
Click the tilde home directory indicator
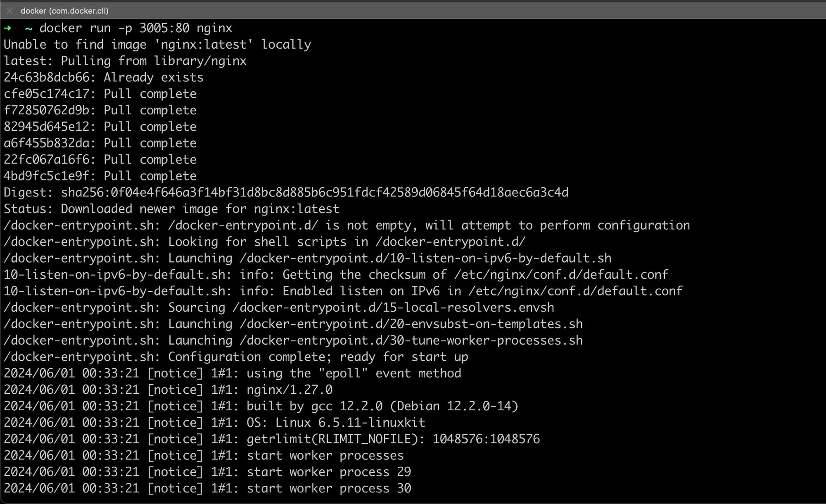pyautogui.click(x=28, y=28)
